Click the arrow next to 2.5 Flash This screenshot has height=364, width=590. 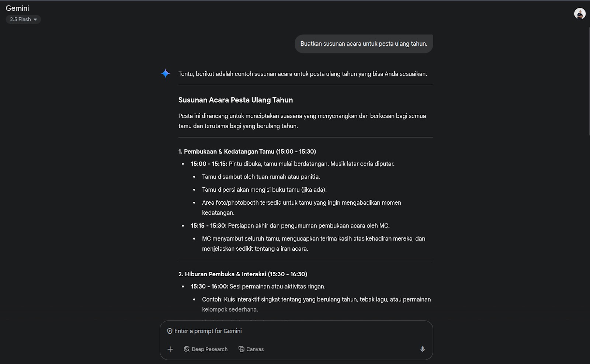(35, 20)
